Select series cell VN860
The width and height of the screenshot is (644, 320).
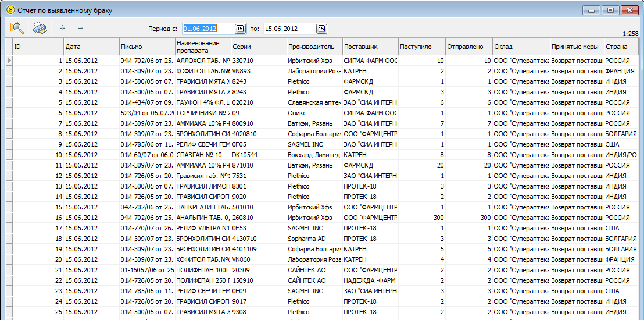click(259, 259)
